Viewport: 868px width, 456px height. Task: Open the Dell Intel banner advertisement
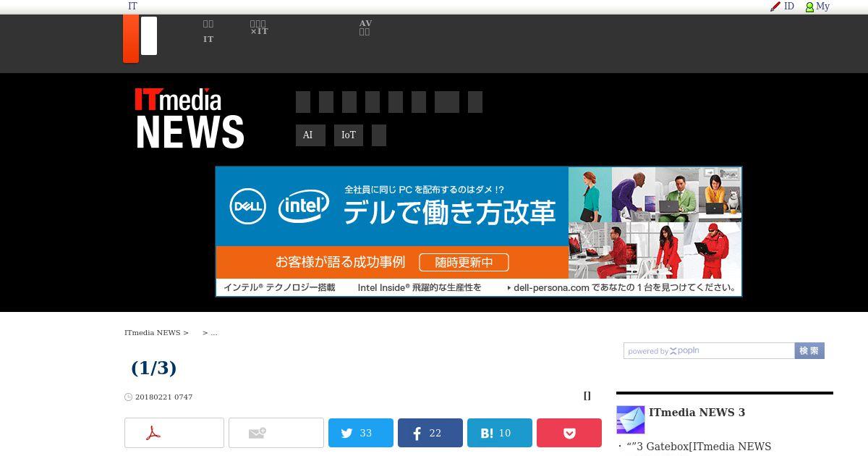pyautogui.click(x=479, y=232)
